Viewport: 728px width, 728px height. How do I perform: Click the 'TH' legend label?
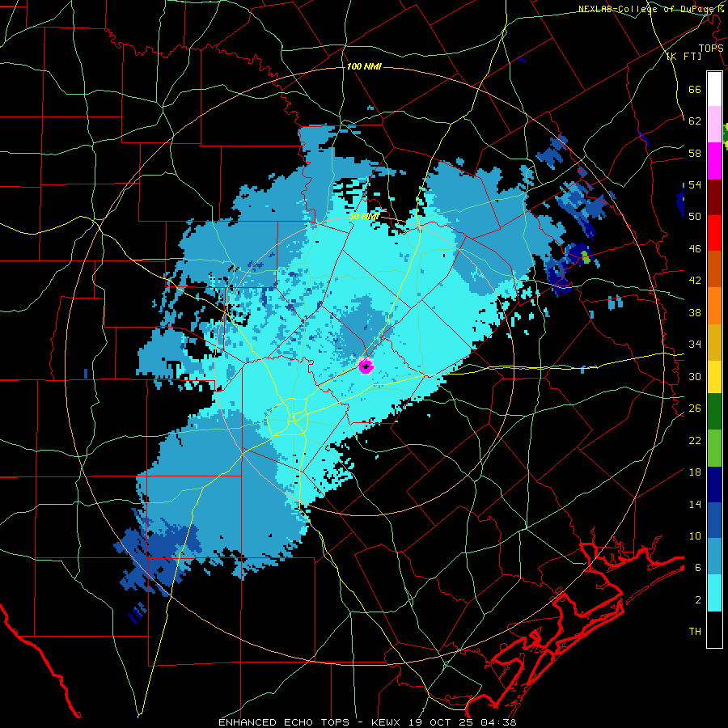[x=695, y=632]
